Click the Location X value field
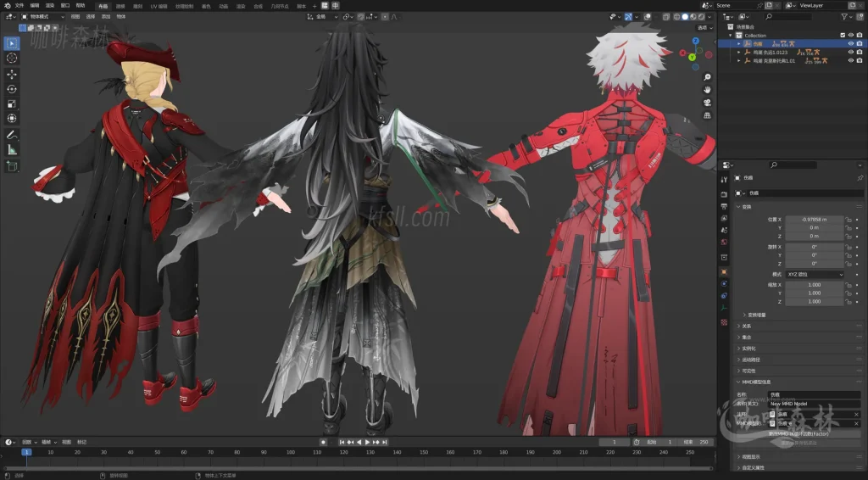 (x=815, y=220)
